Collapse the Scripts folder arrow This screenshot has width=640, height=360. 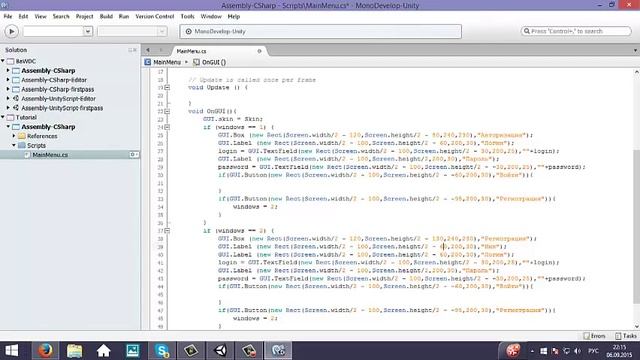coord(14,145)
